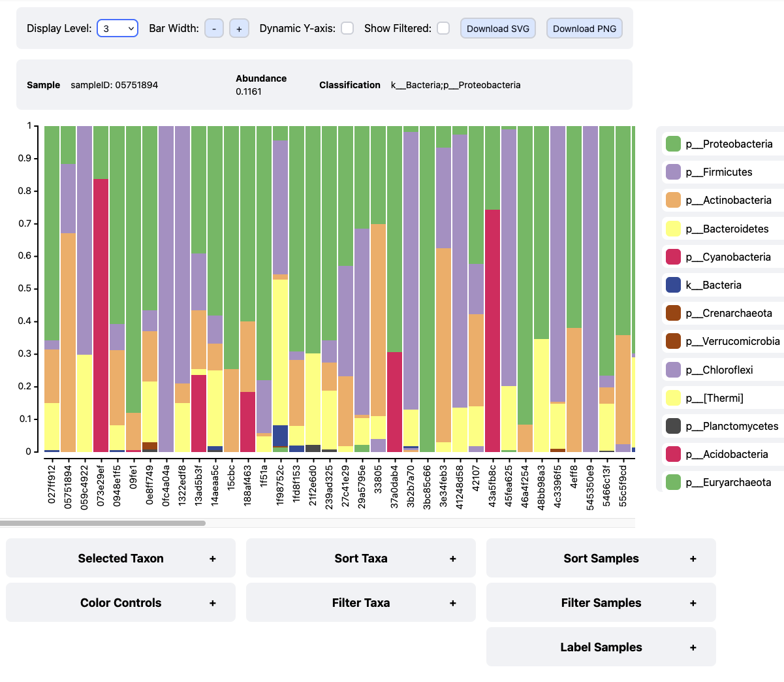Viewport: 784px width, 682px height.
Task: Expand the Sort Samples section
Action: [601, 559]
